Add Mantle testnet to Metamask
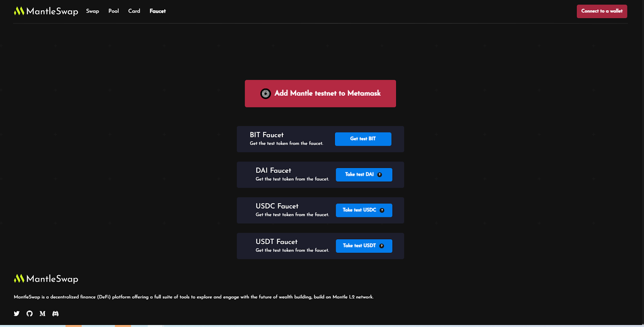 point(320,93)
